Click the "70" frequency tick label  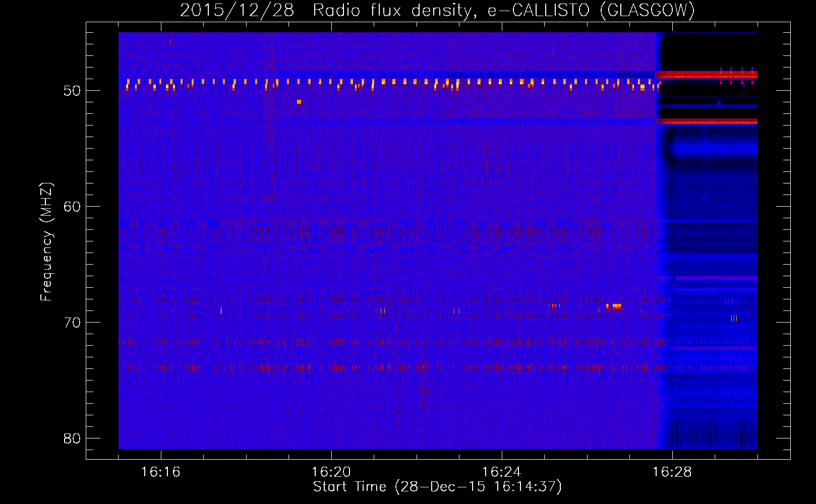(72, 323)
